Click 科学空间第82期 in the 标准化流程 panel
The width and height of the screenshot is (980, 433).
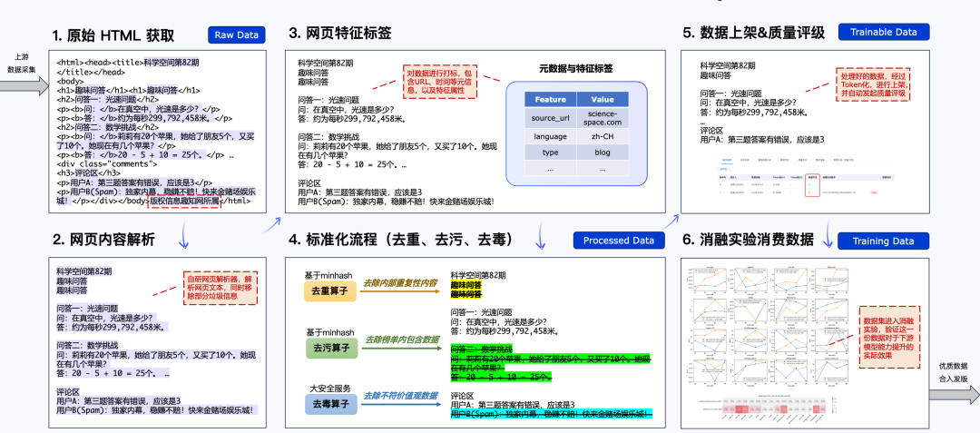tap(478, 275)
